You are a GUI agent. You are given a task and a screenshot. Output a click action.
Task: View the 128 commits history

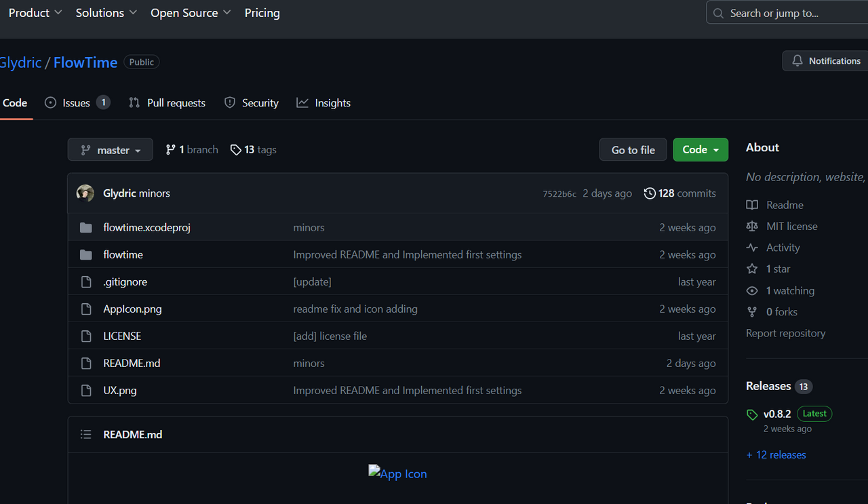tap(680, 193)
